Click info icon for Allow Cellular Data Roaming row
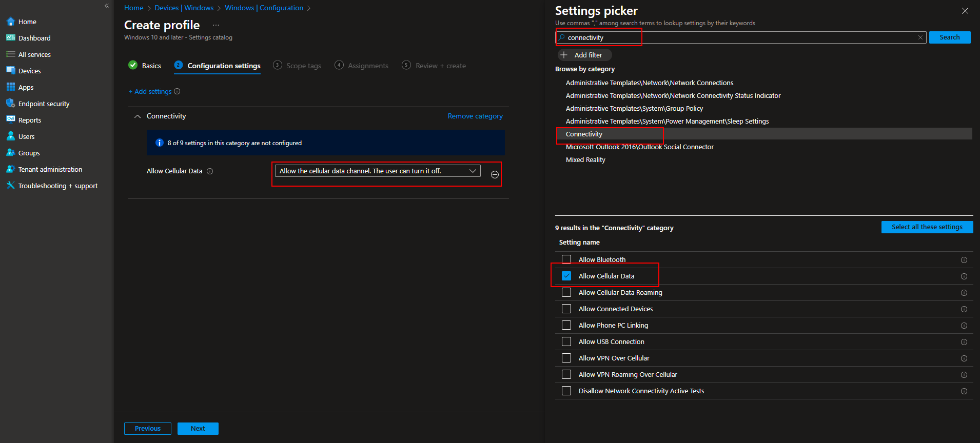This screenshot has height=443, width=980. coord(964,293)
